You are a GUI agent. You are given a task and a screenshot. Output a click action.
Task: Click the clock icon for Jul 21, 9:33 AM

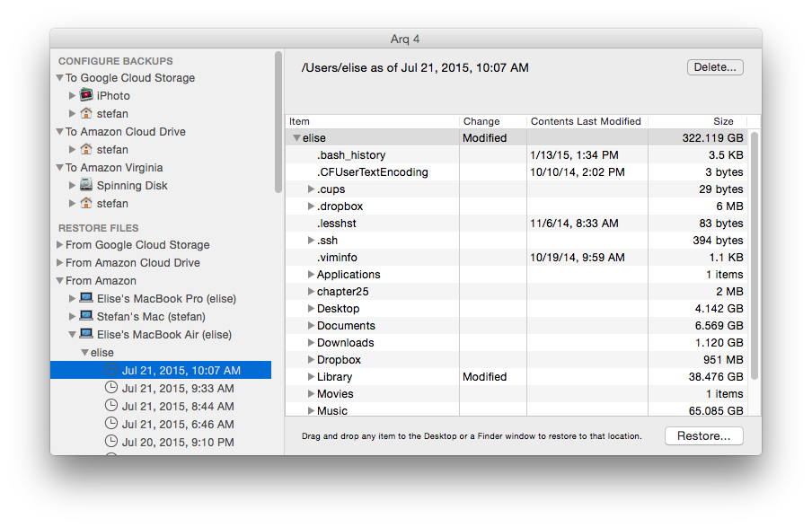point(111,388)
